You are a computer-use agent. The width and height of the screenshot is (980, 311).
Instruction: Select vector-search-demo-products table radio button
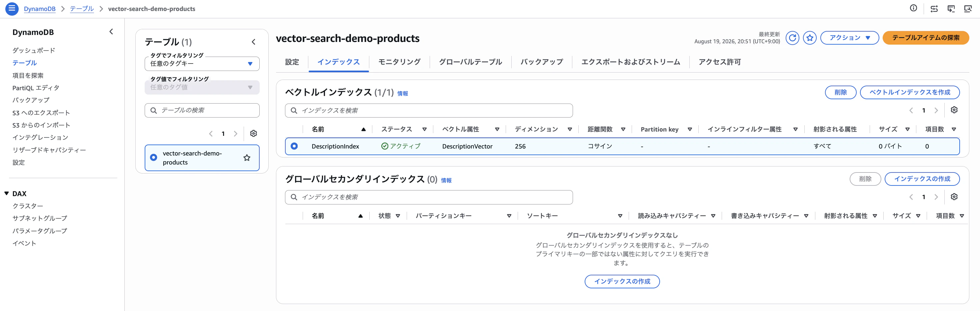[x=153, y=157]
